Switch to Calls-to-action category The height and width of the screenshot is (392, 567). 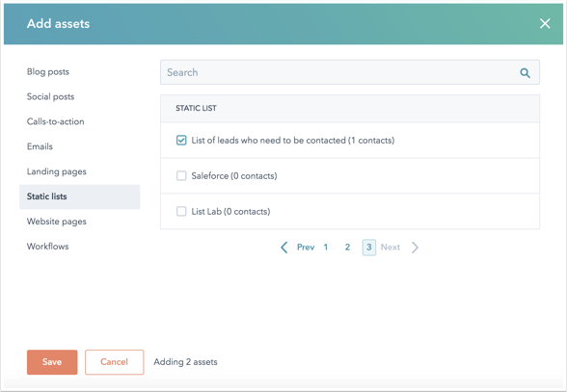[55, 121]
